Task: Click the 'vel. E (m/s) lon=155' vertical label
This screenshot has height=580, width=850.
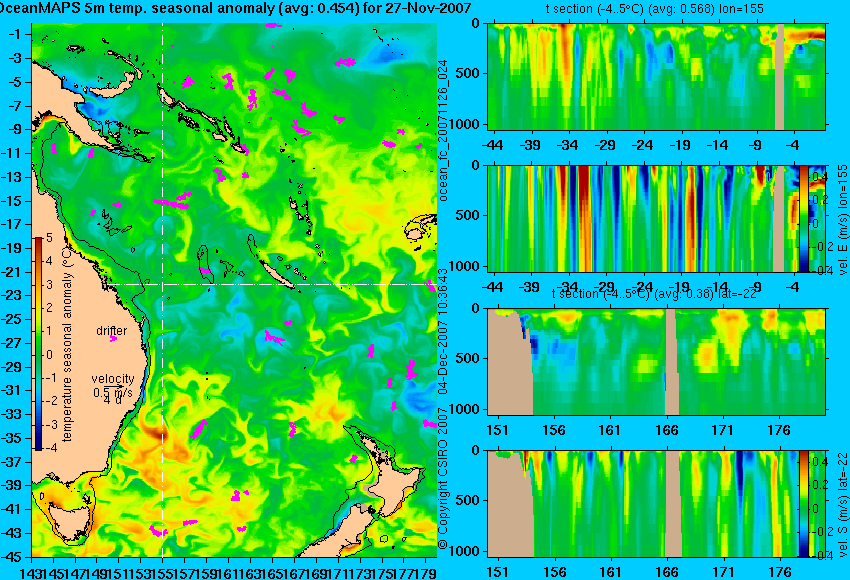Action: click(842, 220)
